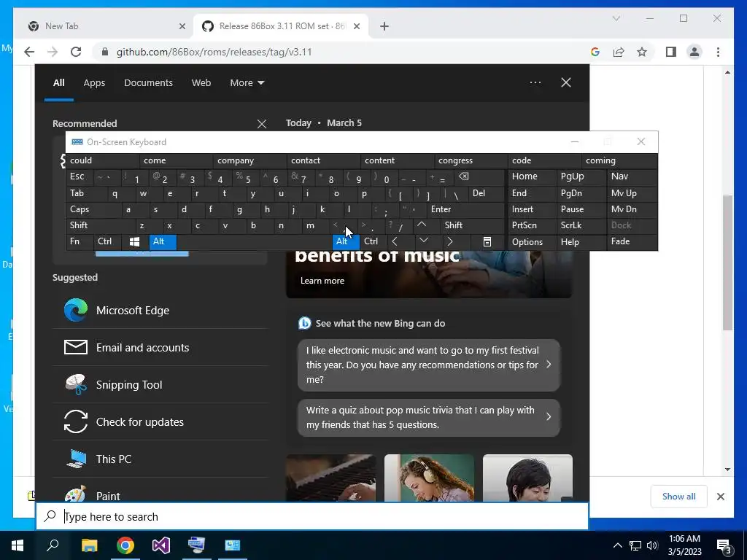
Task: Close the downloads bar
Action: tap(720, 496)
